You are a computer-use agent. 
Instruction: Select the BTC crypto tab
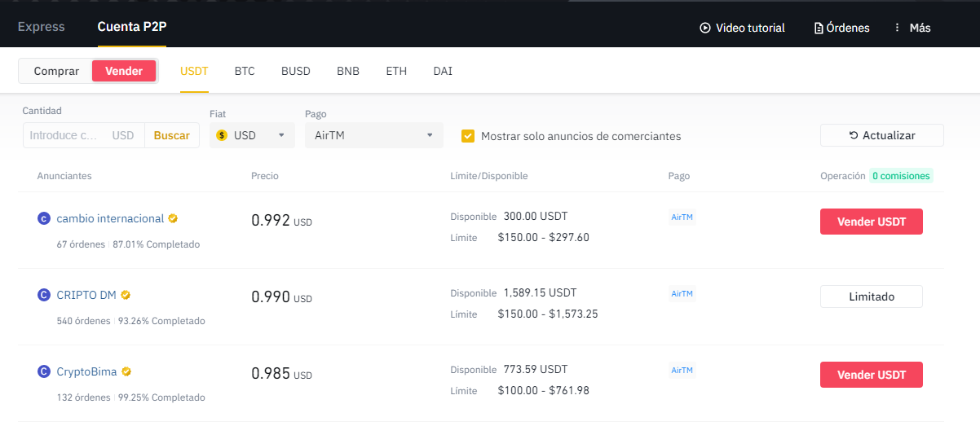pos(245,71)
